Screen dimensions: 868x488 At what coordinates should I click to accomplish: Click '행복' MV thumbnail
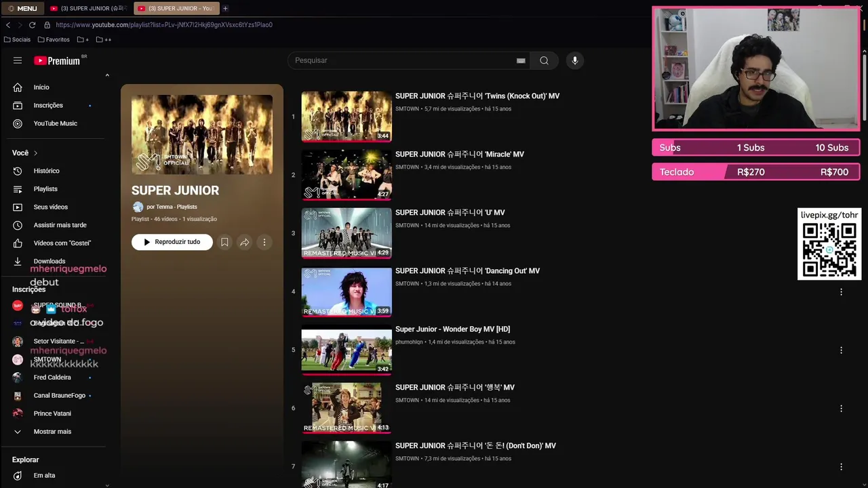(x=347, y=408)
